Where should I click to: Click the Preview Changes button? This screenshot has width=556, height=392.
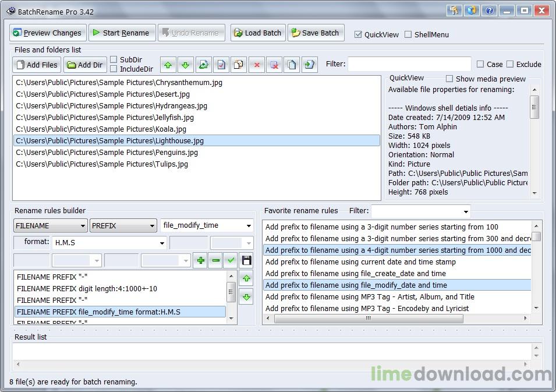(x=48, y=33)
